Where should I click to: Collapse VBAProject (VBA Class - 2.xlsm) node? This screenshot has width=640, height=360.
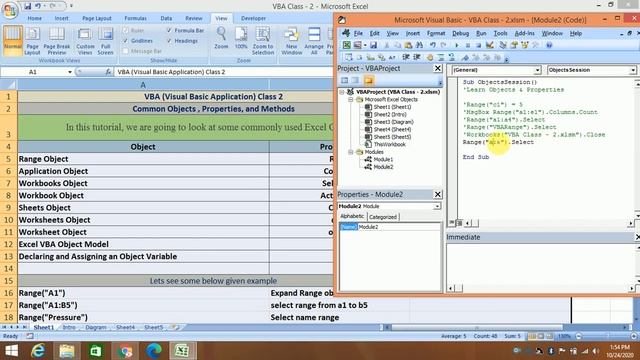pos(342,92)
